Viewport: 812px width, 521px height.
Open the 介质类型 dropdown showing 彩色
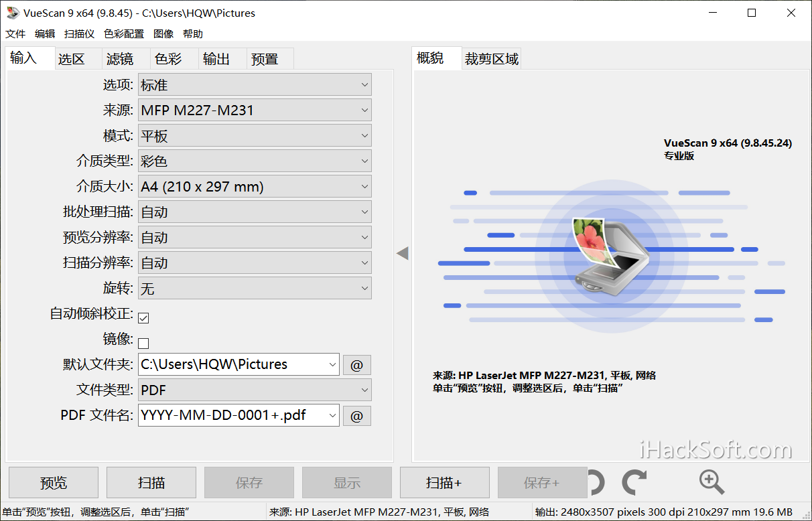click(255, 161)
